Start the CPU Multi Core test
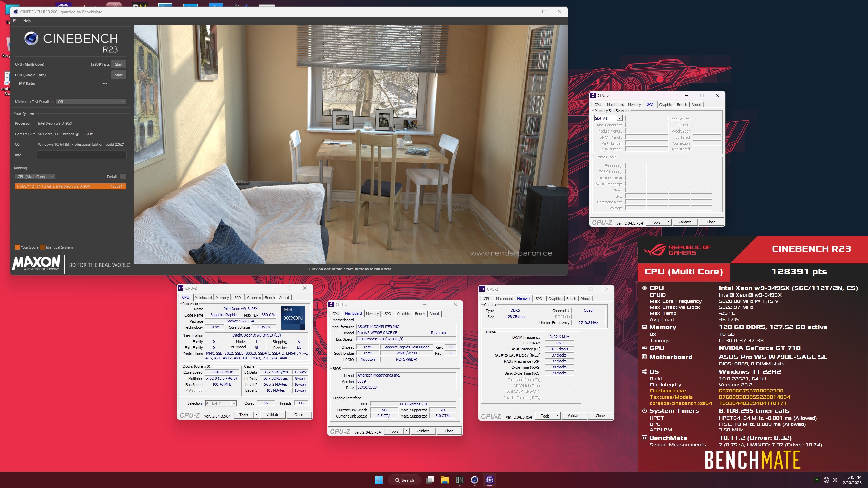The image size is (868, 488). coord(119,64)
